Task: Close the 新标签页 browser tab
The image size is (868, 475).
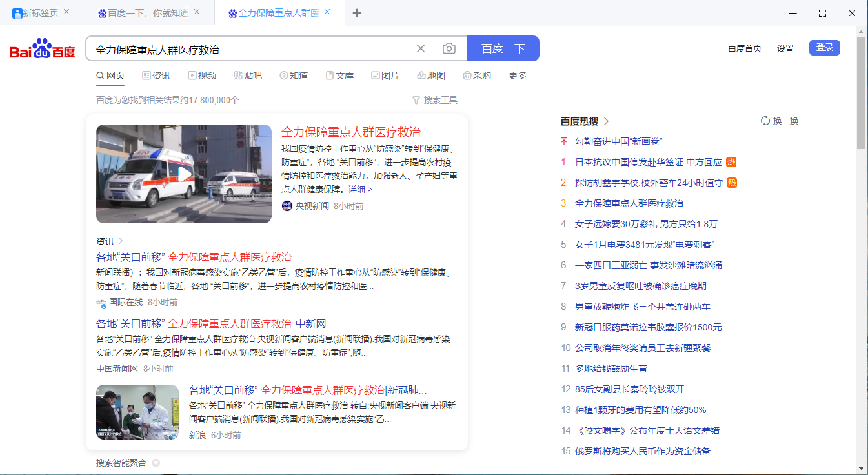Action: [66, 12]
